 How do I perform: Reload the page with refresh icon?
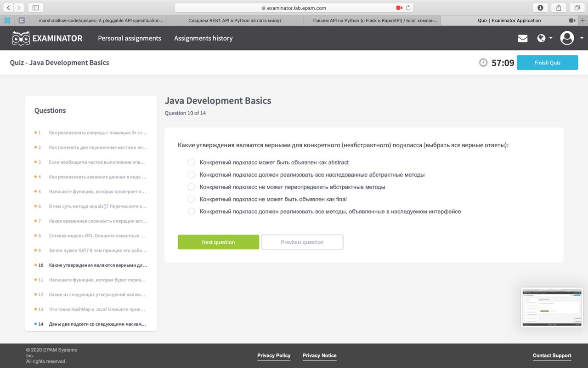point(408,8)
